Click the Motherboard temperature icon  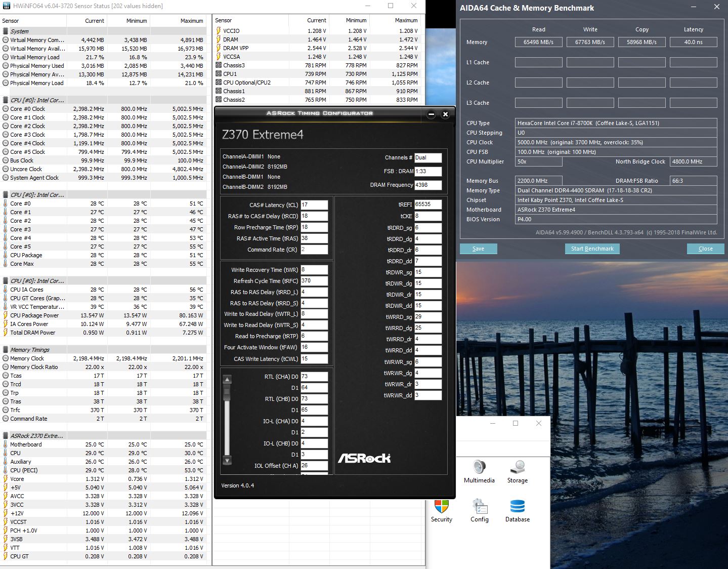(x=6, y=444)
